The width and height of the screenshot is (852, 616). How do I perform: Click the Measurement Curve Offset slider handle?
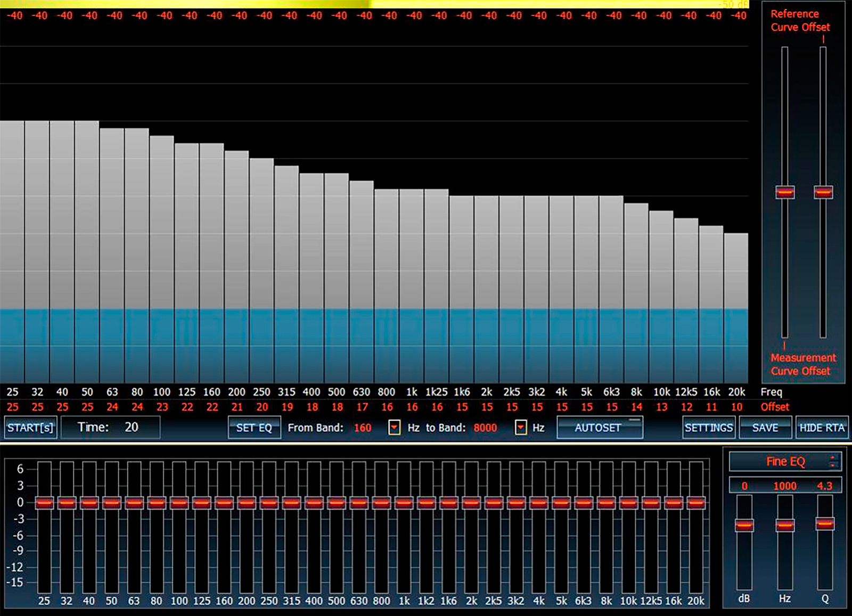click(785, 192)
